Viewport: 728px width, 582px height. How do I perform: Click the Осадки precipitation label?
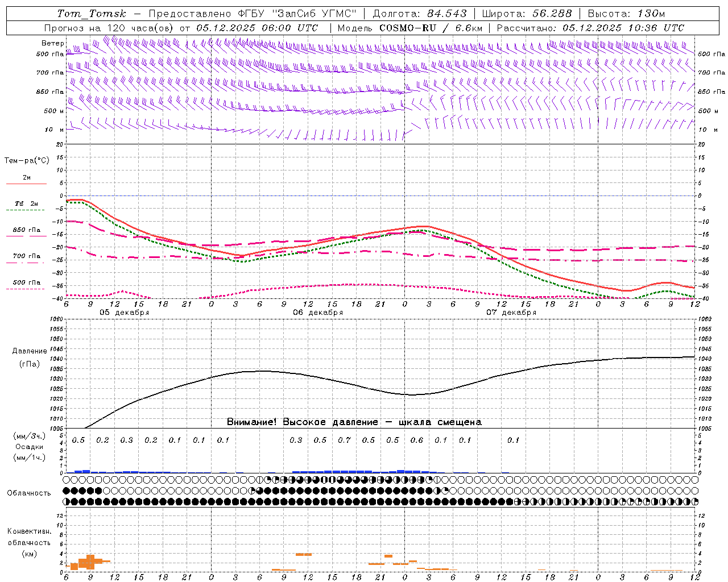click(x=30, y=447)
